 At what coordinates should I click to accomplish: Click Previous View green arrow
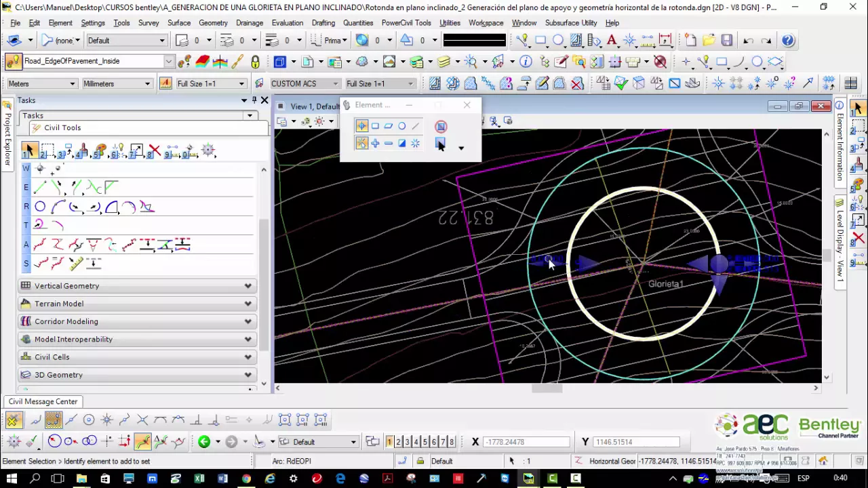tap(203, 442)
